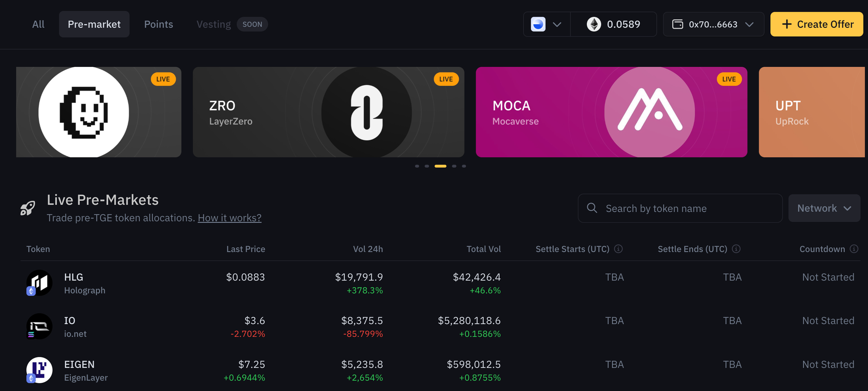Click the Mocaverse logo on MOCA card

click(x=650, y=112)
